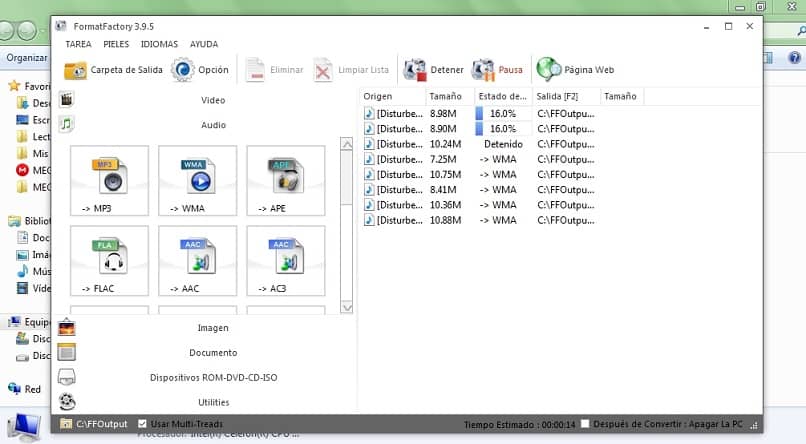Choose the -> APE conversion icon

click(x=286, y=180)
